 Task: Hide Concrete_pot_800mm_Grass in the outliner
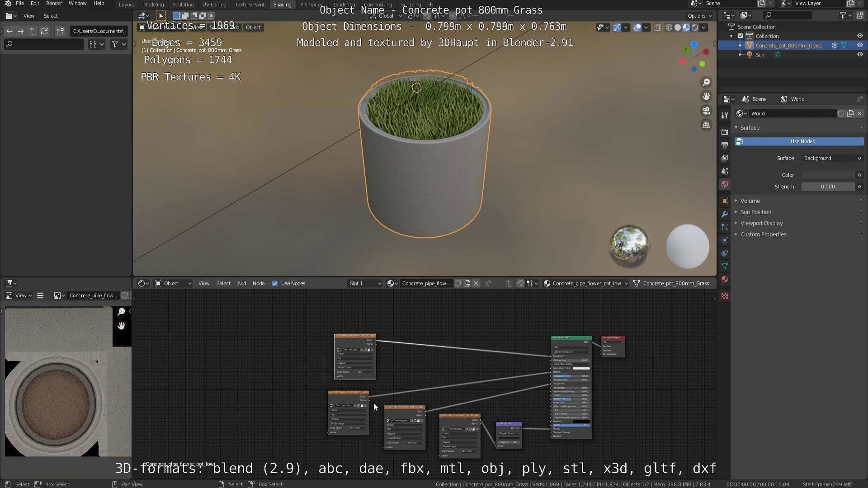pyautogui.click(x=859, y=45)
